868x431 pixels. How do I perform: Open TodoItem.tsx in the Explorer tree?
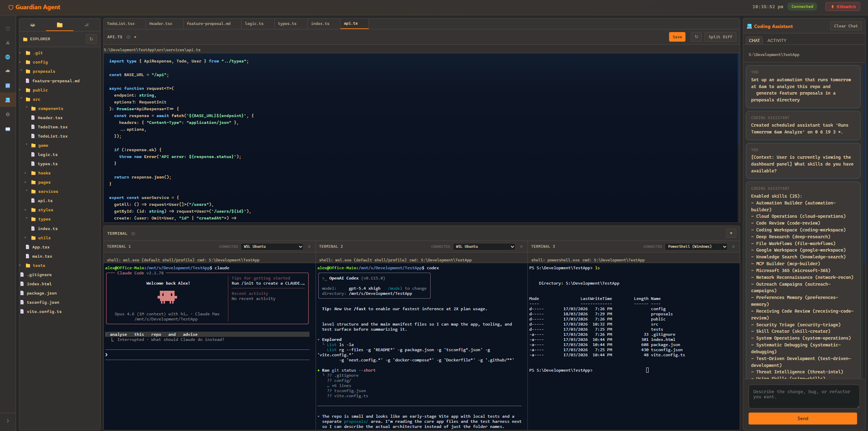click(x=53, y=127)
